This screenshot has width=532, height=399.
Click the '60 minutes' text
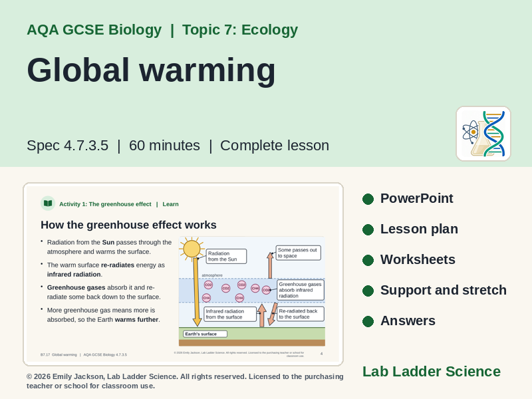pyautogui.click(x=164, y=146)
